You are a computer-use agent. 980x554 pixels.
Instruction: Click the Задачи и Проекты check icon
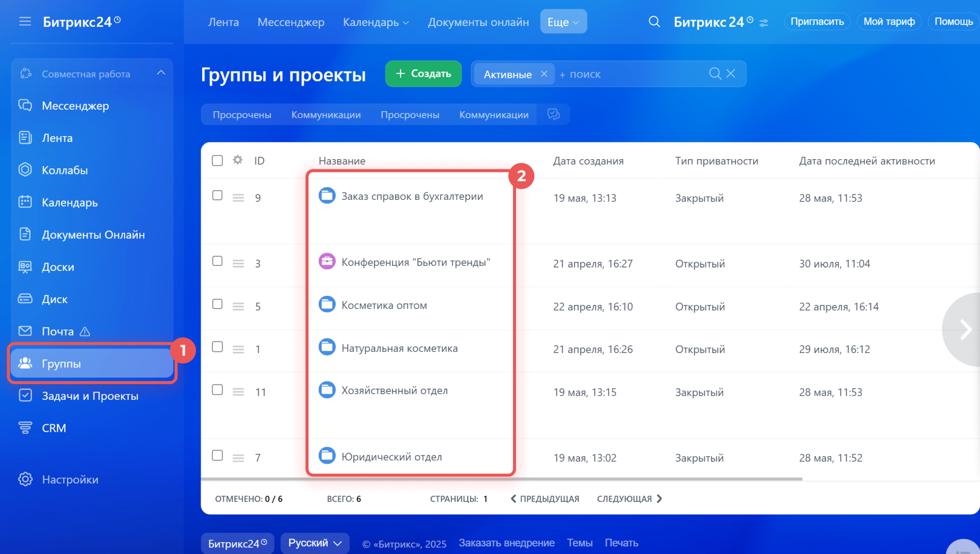(25, 395)
